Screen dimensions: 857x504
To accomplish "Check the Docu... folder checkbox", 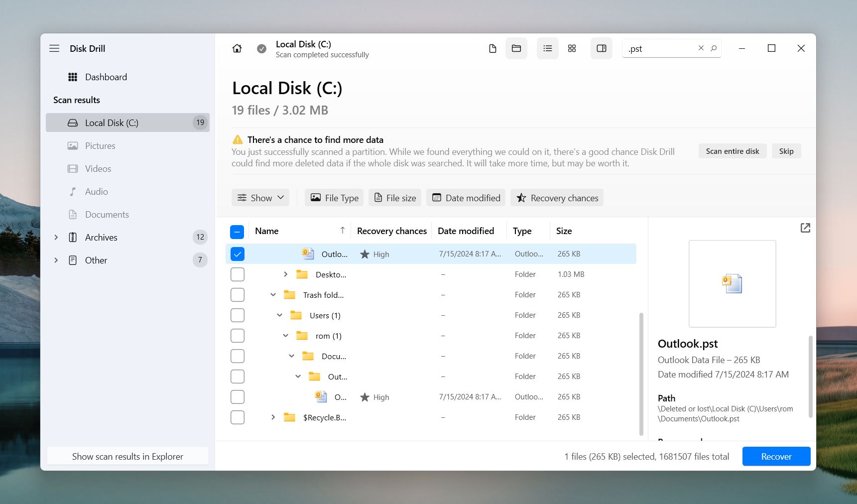I will coord(238,356).
